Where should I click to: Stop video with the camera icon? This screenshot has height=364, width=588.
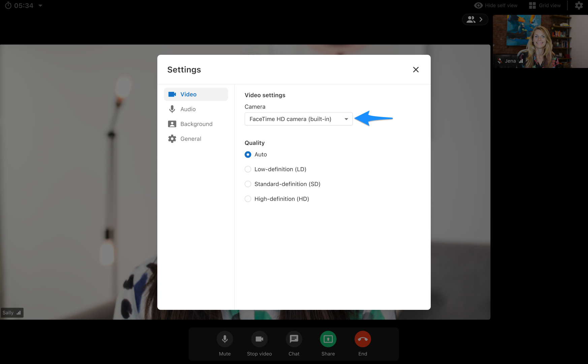[x=259, y=339]
